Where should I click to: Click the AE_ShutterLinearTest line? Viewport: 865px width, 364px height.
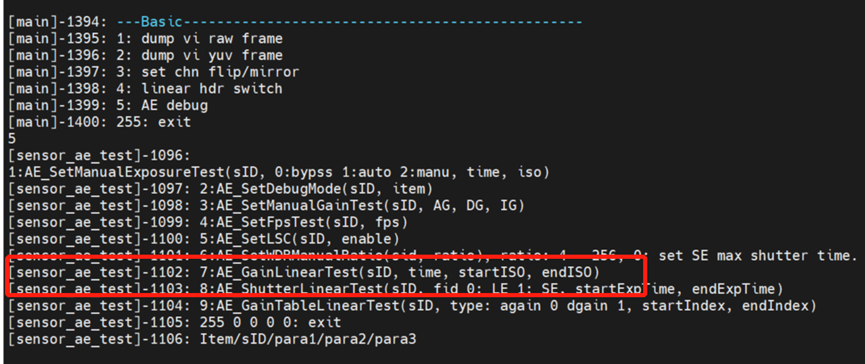point(396,289)
